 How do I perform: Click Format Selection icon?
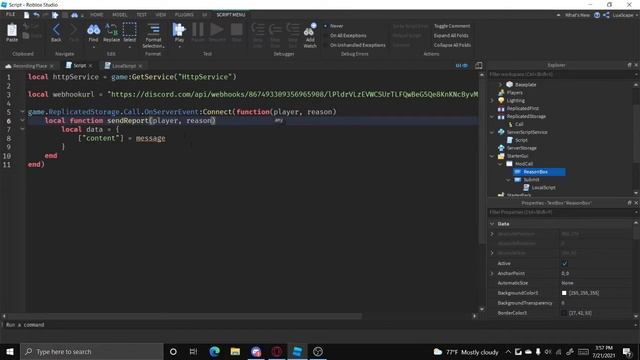pyautogui.click(x=153, y=29)
